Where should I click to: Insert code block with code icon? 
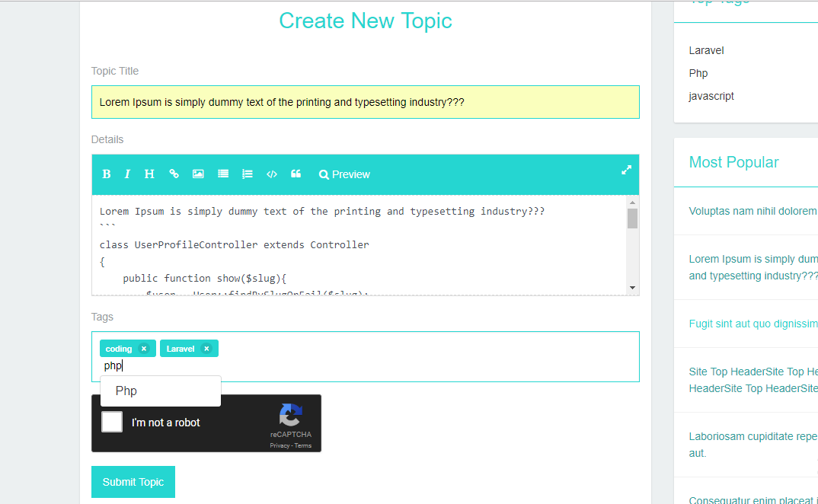pyautogui.click(x=272, y=174)
